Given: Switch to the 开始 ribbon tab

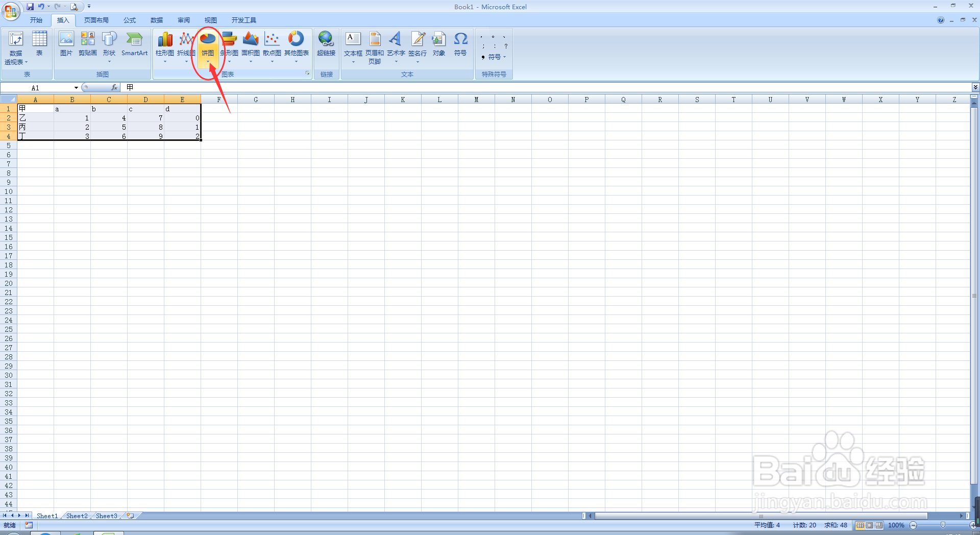Looking at the screenshot, I should [36, 20].
